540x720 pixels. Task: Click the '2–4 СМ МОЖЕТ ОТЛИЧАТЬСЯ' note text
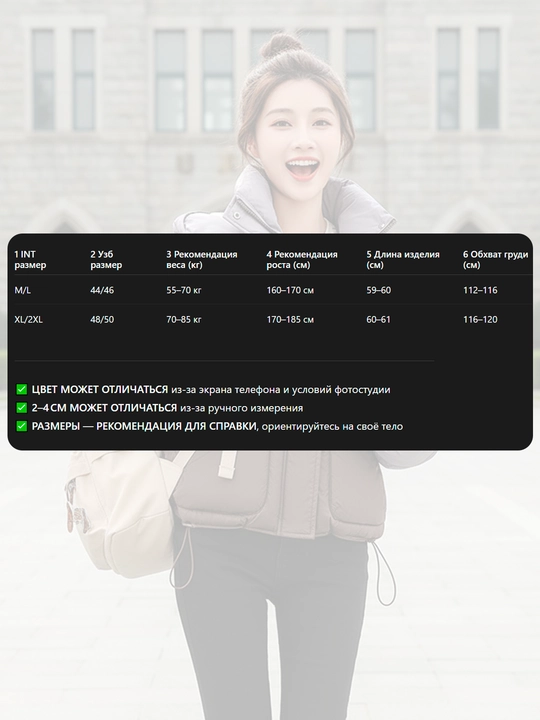click(x=104, y=408)
